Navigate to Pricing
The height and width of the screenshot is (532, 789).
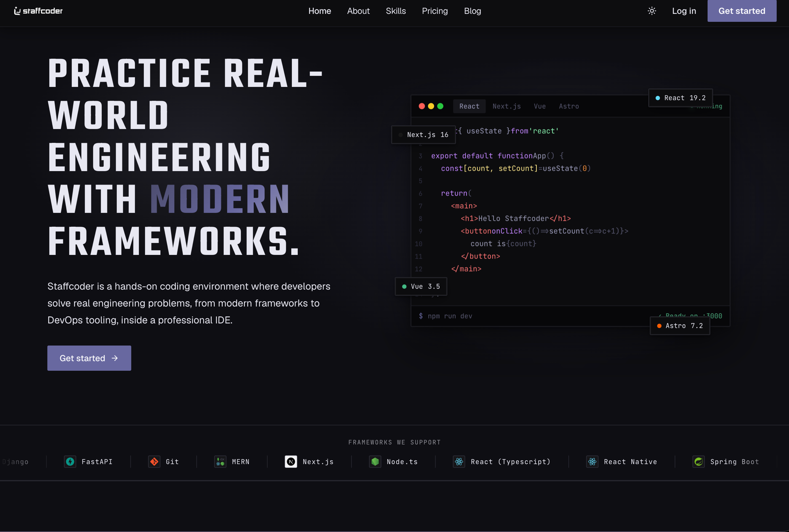coord(435,11)
